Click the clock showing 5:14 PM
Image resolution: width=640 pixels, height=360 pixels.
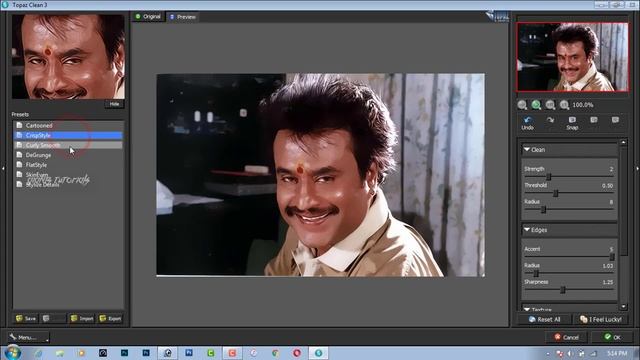(617, 353)
